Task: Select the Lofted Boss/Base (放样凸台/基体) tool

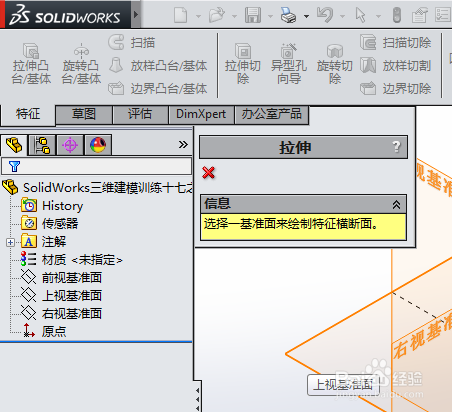Action: pos(158,66)
